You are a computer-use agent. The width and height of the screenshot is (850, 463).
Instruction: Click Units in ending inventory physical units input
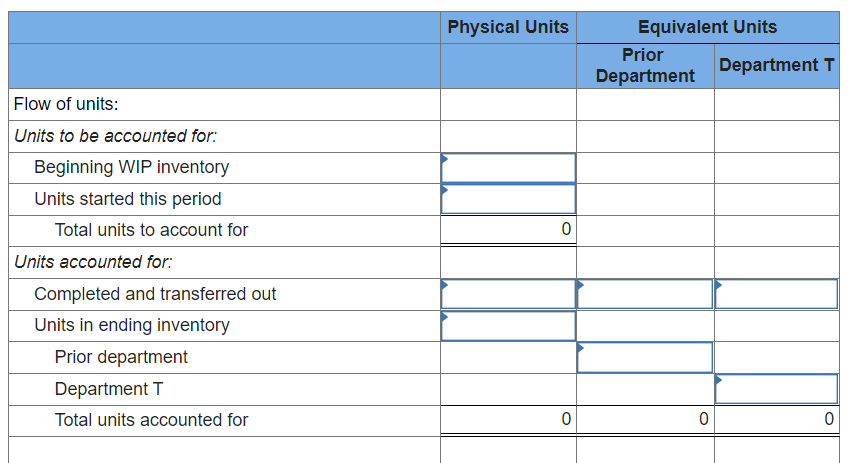click(x=508, y=325)
